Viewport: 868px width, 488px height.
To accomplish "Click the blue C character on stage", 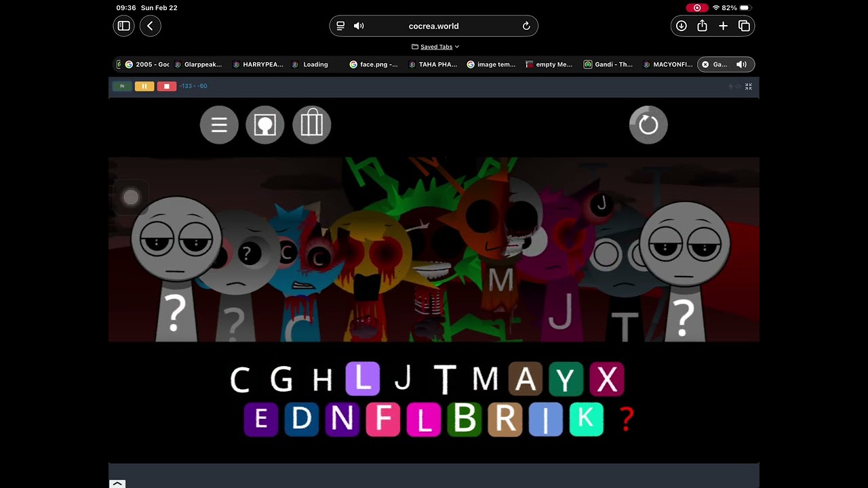I will (x=302, y=271).
